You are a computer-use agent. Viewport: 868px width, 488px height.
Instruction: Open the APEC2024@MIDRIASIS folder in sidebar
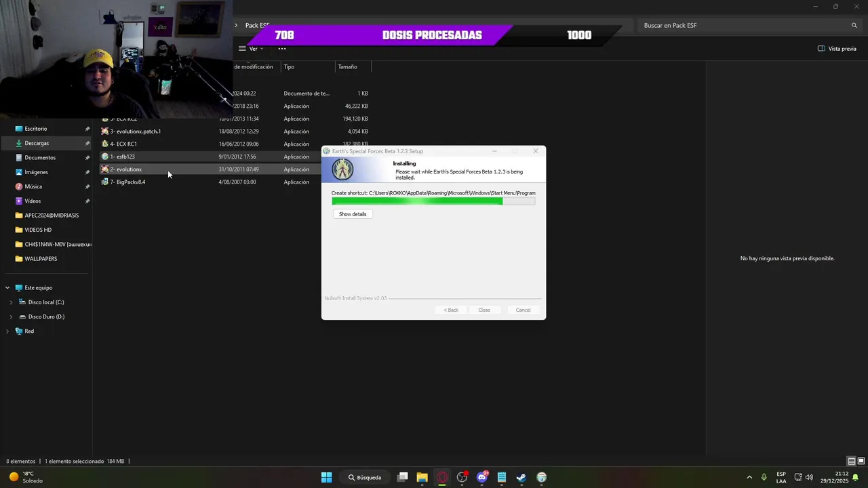click(x=52, y=216)
